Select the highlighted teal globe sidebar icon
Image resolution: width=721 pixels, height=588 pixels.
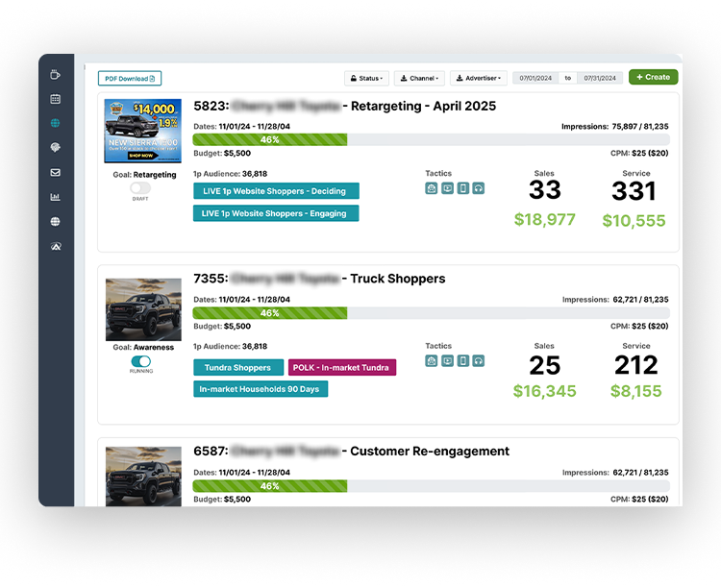(x=56, y=124)
